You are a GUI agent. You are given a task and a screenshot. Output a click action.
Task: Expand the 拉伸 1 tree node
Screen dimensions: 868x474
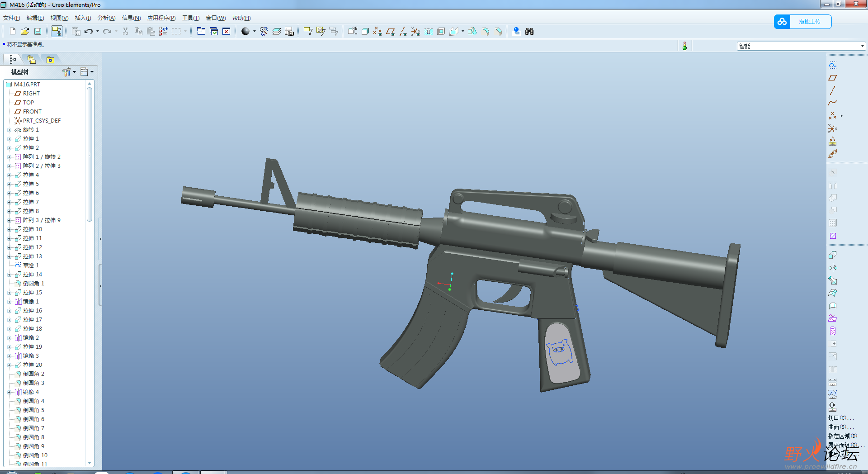click(9, 139)
